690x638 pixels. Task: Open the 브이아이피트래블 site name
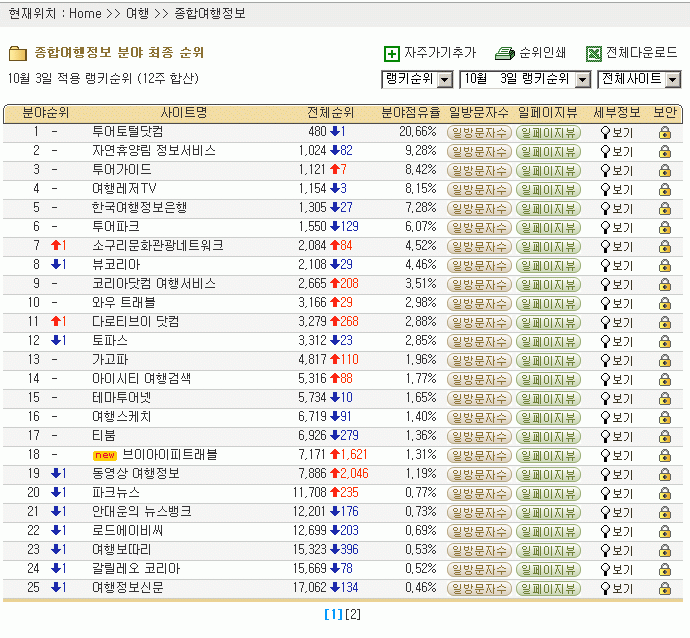coord(169,455)
